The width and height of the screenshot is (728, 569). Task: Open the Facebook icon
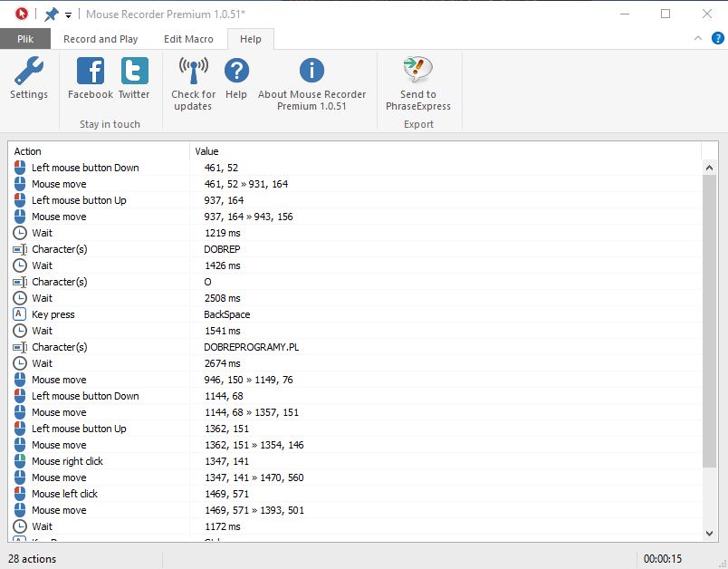point(91,71)
